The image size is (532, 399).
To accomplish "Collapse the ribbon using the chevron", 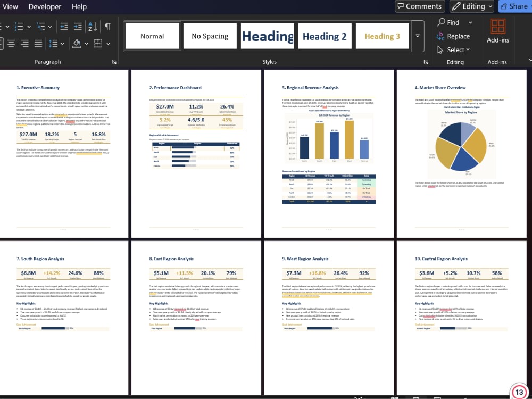I will click(530, 60).
